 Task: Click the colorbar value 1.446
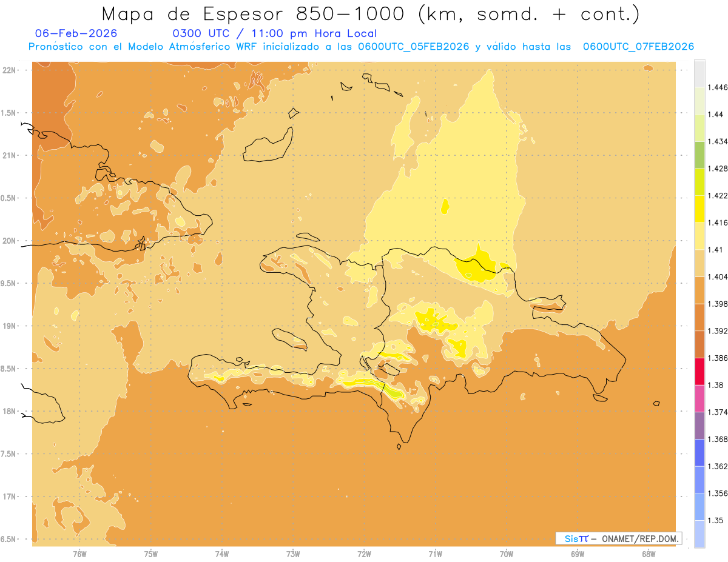point(719,87)
